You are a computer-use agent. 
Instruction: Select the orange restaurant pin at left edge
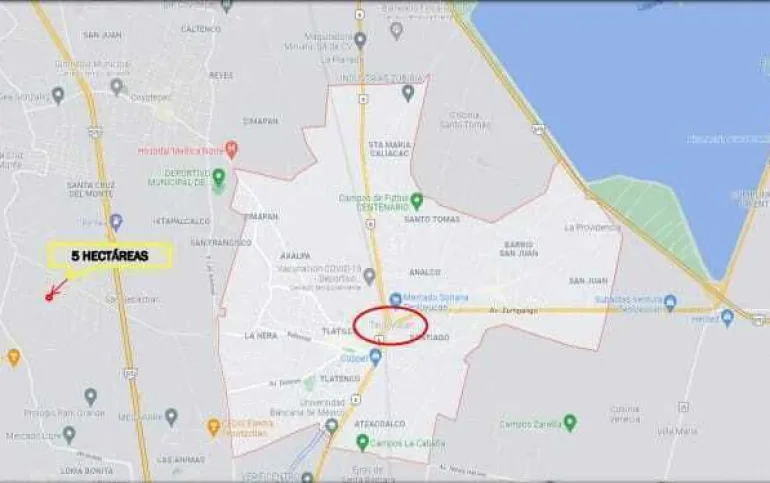(x=13, y=358)
